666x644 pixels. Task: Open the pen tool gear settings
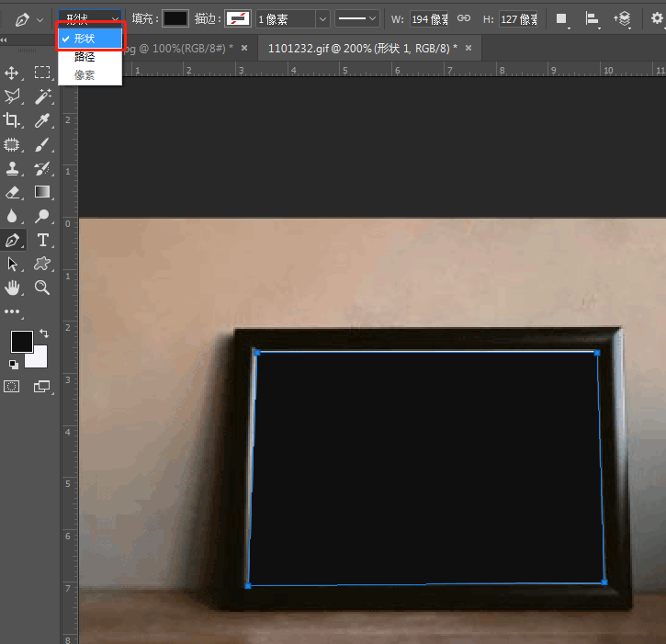[657, 17]
